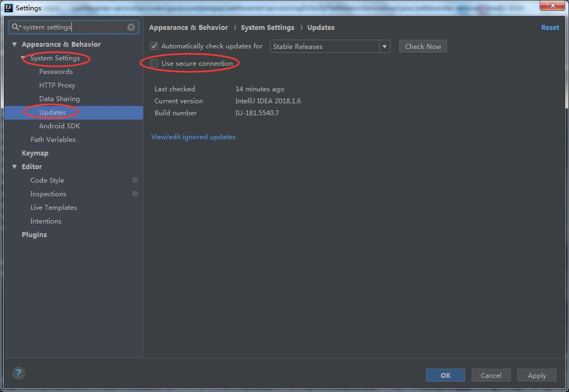This screenshot has height=392, width=569.
Task: Toggle Automatically check updates checkbox
Action: (x=154, y=46)
